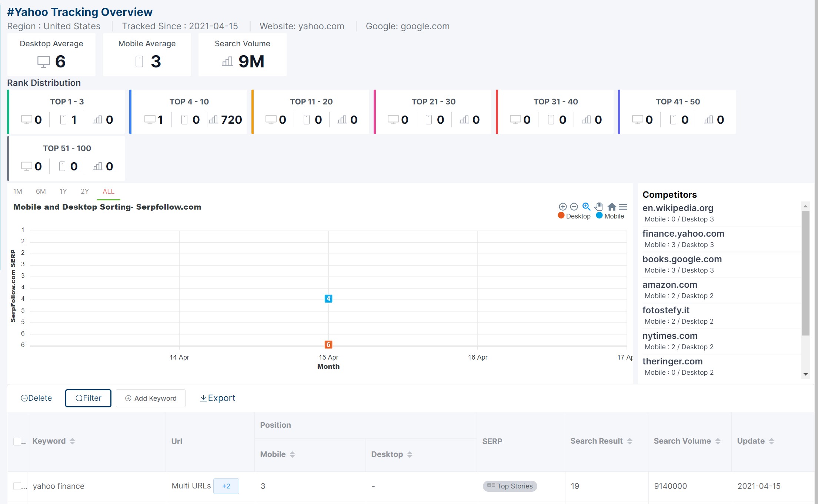Viewport: 818px width, 504px height.
Task: Click the chart zoom out minus icon
Action: point(574,207)
